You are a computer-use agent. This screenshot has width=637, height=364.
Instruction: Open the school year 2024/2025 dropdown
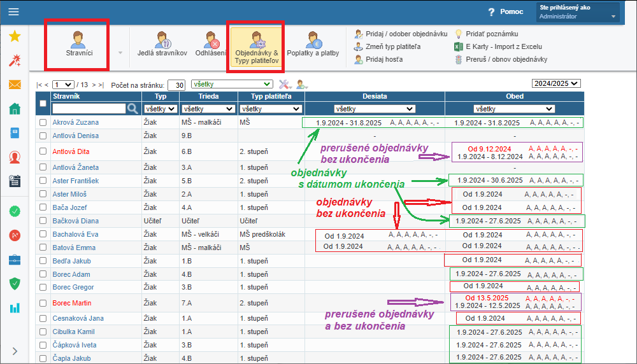[x=556, y=83]
